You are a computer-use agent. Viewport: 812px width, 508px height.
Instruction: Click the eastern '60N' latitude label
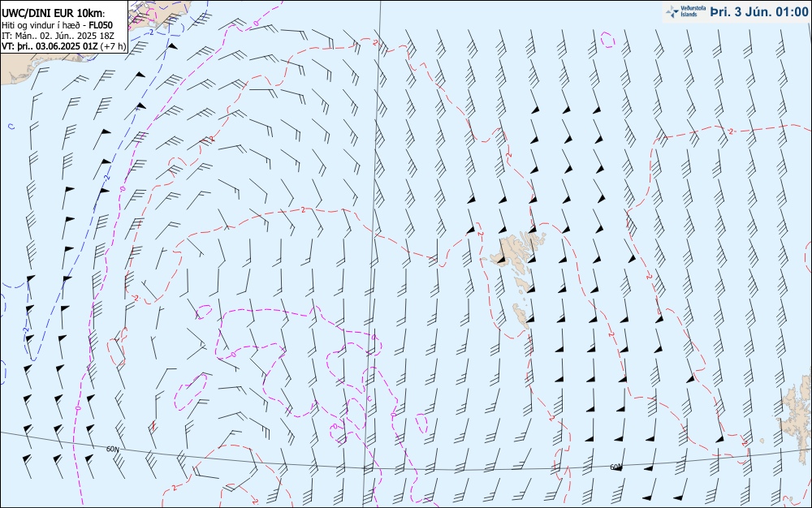click(615, 467)
